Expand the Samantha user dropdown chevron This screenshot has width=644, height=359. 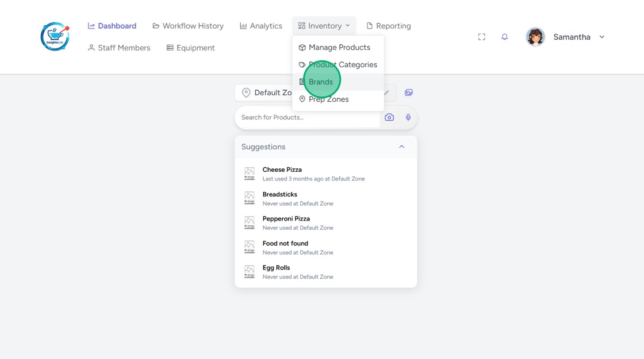pos(602,37)
